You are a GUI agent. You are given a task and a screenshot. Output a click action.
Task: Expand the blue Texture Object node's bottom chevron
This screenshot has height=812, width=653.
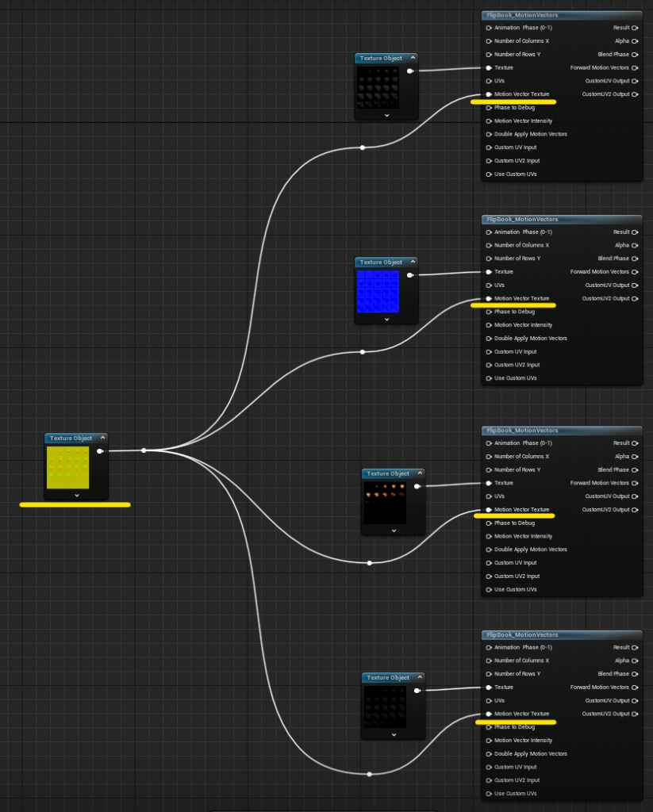386,319
